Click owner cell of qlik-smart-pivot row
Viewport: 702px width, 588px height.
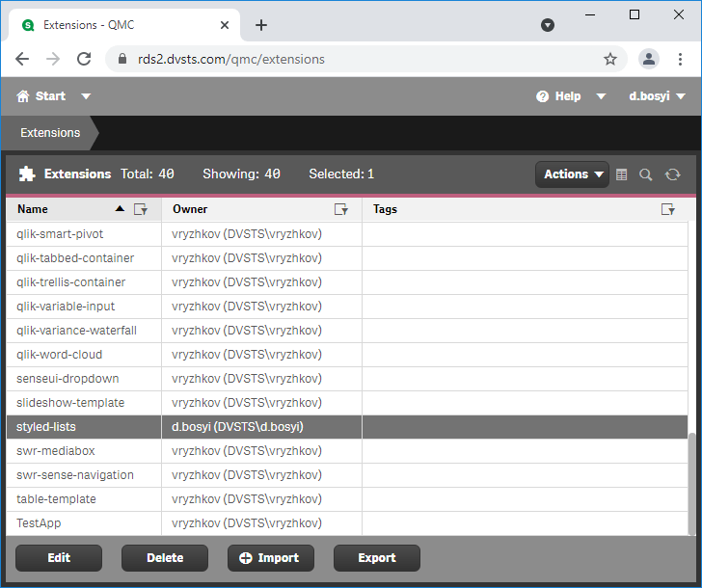(x=261, y=234)
